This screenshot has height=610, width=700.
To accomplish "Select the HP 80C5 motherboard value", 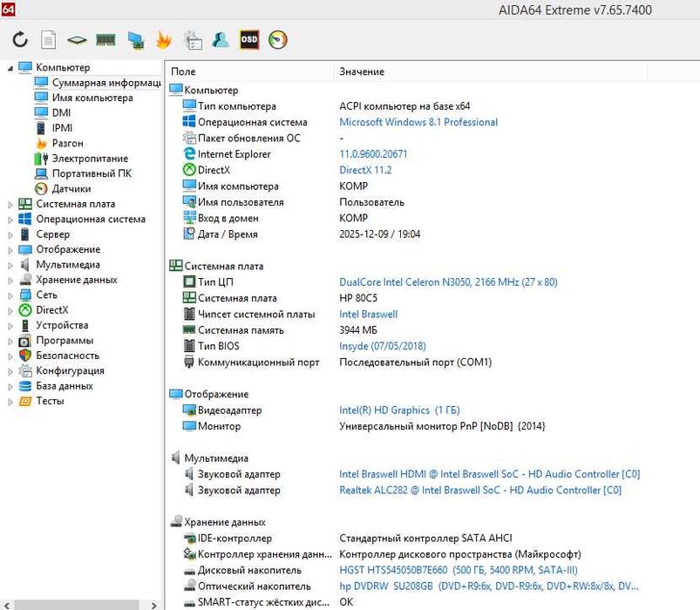I will click(x=358, y=298).
